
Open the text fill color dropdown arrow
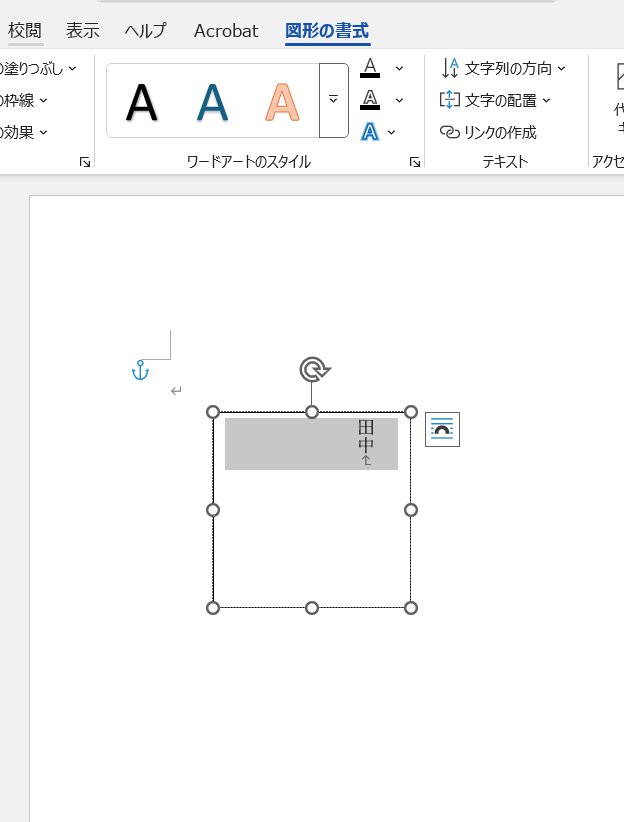pyautogui.click(x=399, y=68)
